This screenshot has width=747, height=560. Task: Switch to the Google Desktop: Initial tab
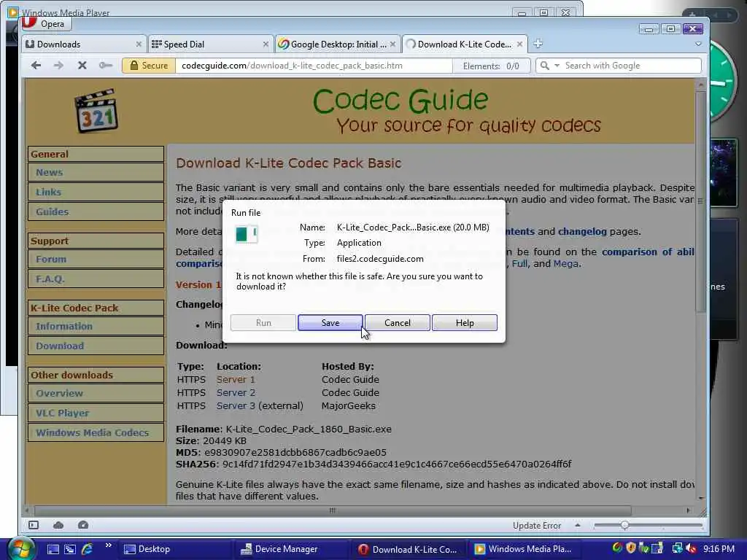click(337, 44)
